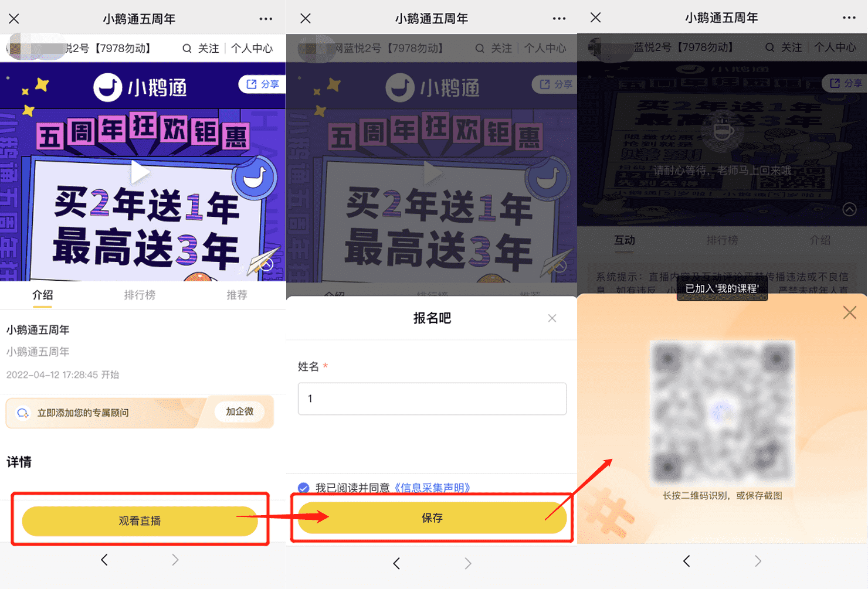This screenshot has height=589, width=868.
Task: Switch to the 排行榜 tab in the right screen
Action: 722,240
